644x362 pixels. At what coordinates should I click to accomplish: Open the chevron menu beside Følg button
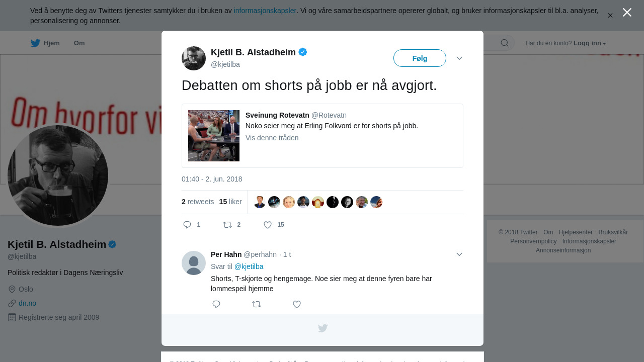pos(459,58)
